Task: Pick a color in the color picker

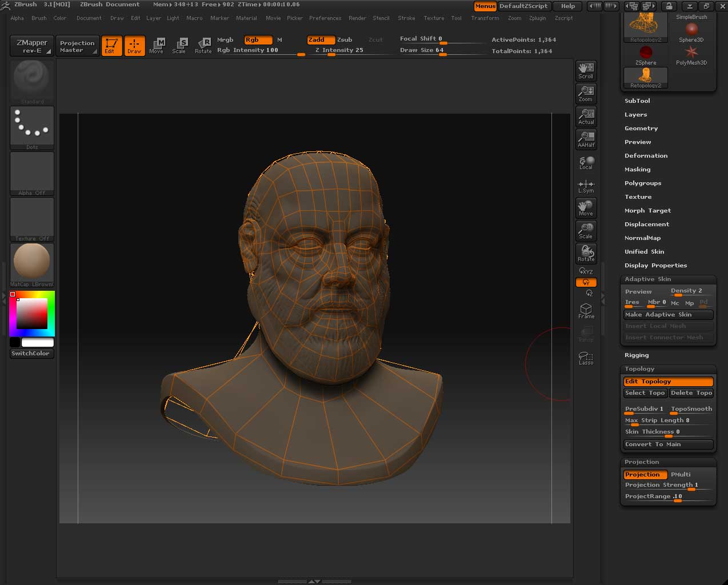Action: point(32,313)
